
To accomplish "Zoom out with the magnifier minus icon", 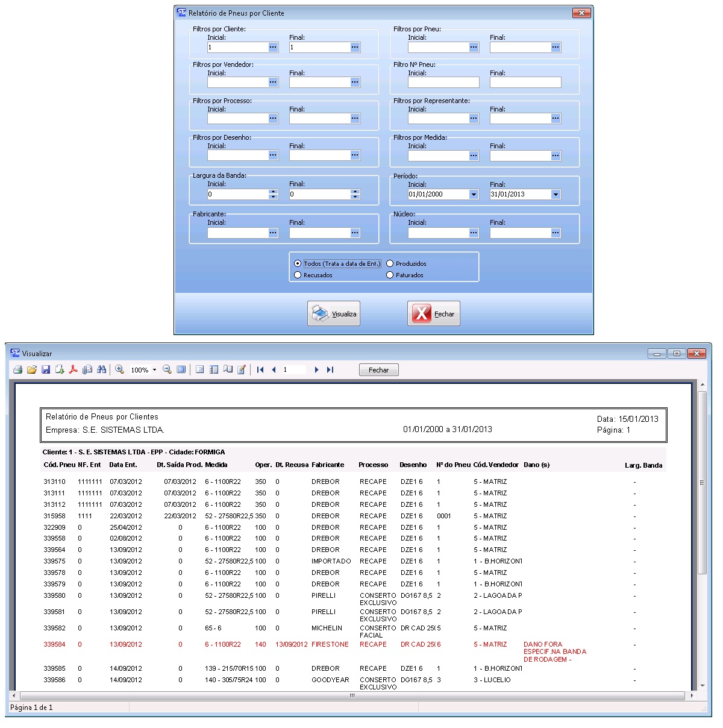I will click(167, 370).
